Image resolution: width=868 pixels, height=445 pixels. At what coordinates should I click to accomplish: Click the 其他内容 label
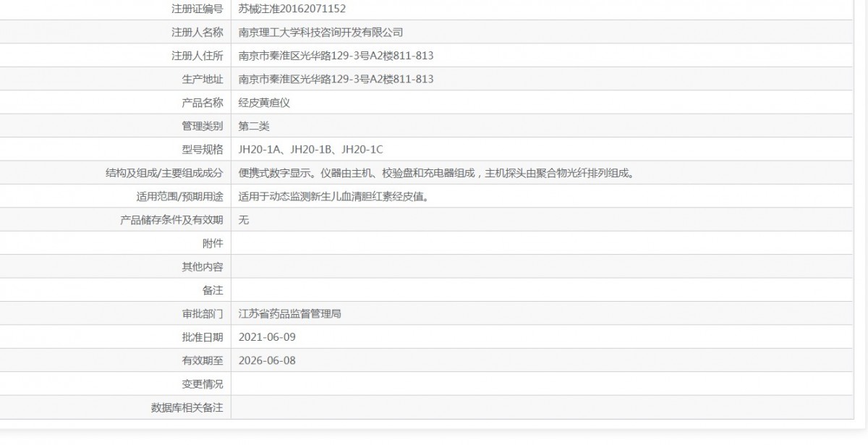pos(203,267)
